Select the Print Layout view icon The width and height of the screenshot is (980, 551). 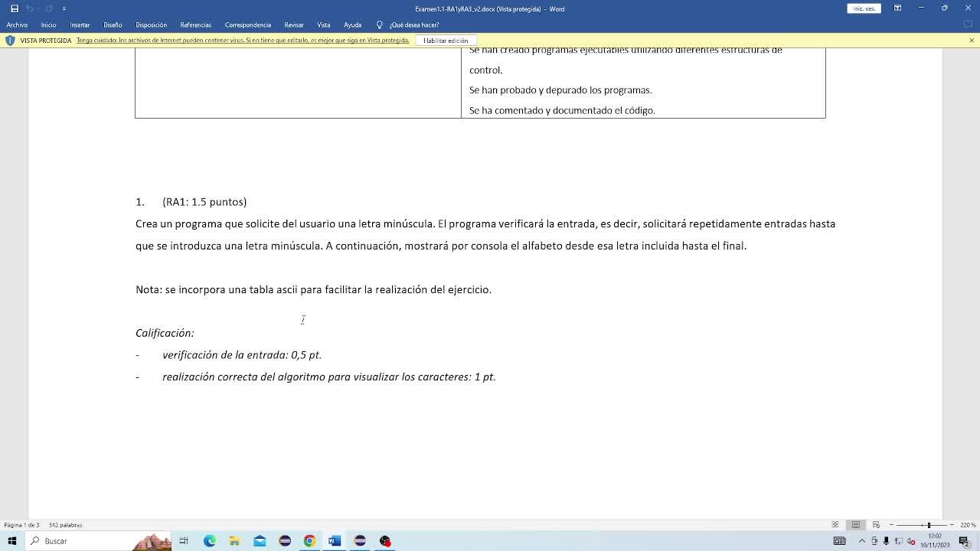point(856,525)
